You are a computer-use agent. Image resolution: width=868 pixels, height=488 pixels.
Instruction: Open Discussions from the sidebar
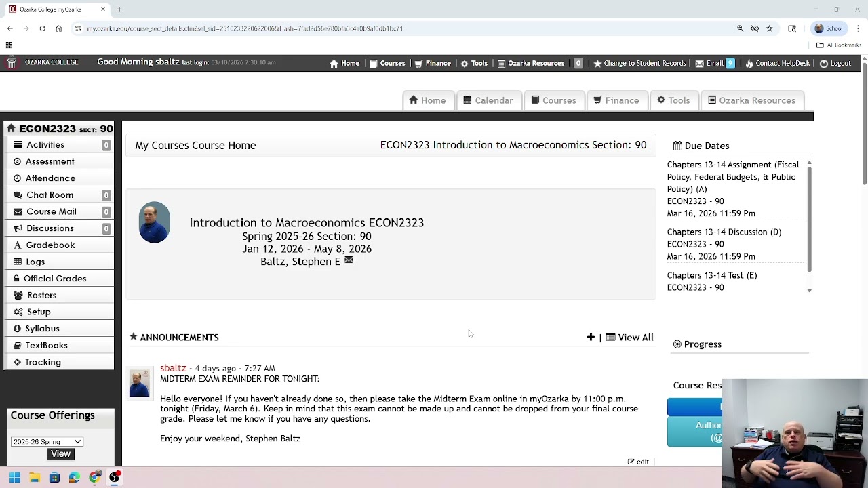click(60, 228)
